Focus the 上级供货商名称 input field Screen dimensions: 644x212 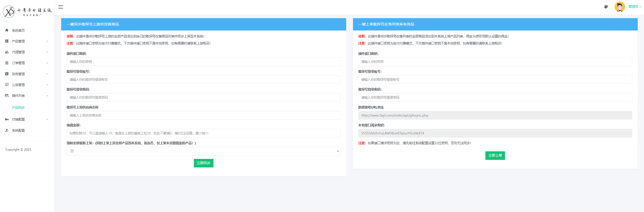click(203, 115)
